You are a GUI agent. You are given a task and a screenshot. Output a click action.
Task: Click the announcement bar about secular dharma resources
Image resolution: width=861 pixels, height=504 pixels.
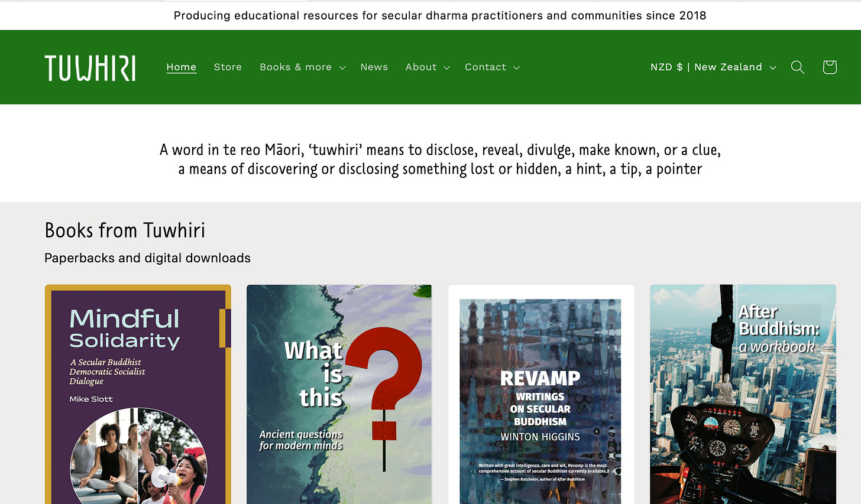tap(440, 15)
